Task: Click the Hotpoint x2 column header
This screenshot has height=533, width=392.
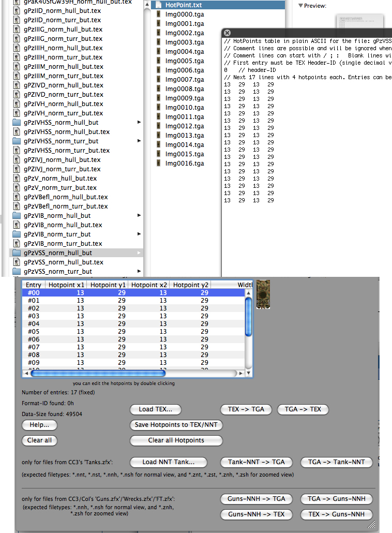Action: pos(149,285)
